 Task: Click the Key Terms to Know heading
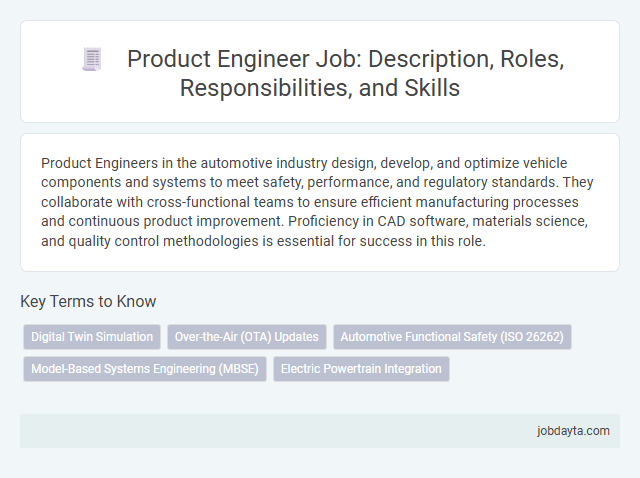coord(88,301)
